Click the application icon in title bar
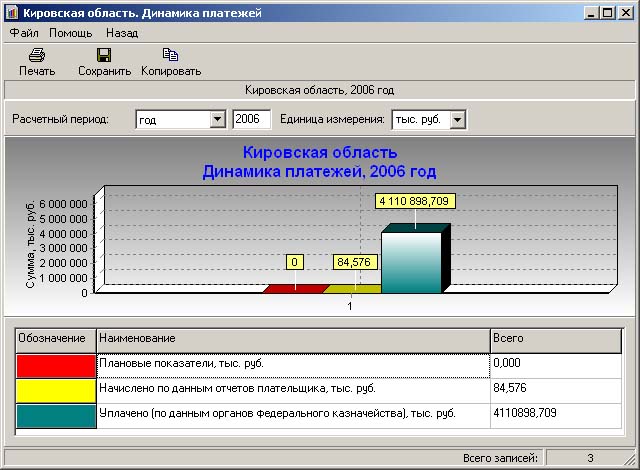The height and width of the screenshot is (470, 640). click(x=12, y=13)
